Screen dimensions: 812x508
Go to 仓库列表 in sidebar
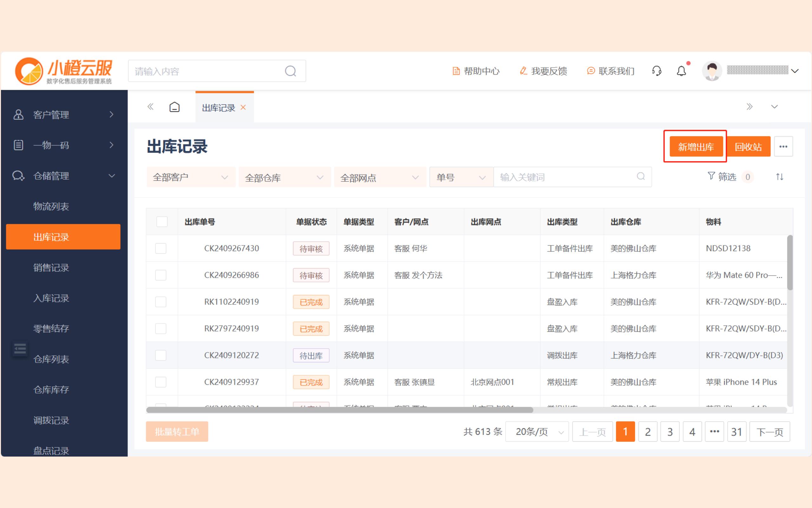(x=51, y=359)
